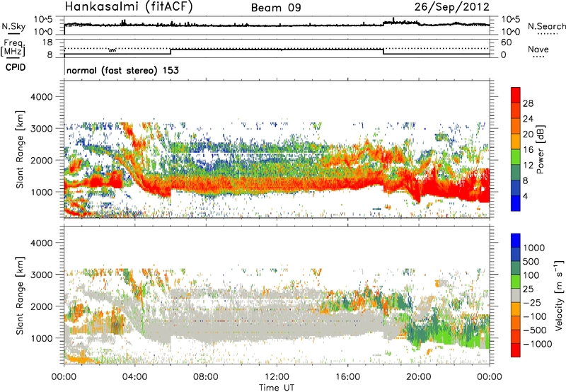Screen dimensions: 566x392
Task: Click the 'CPID' label
Action: point(16,67)
